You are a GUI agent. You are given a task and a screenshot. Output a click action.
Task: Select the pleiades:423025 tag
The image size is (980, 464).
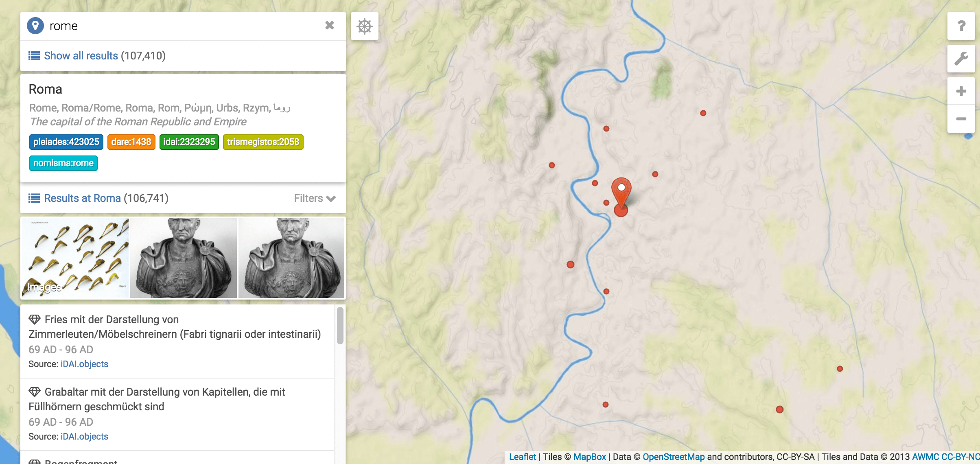click(66, 142)
